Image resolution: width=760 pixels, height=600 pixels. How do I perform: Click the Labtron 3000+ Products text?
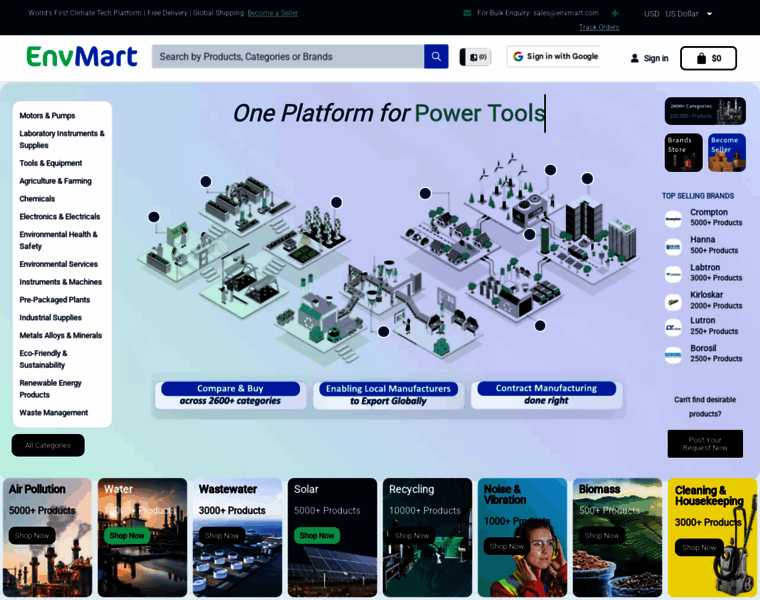(x=716, y=272)
